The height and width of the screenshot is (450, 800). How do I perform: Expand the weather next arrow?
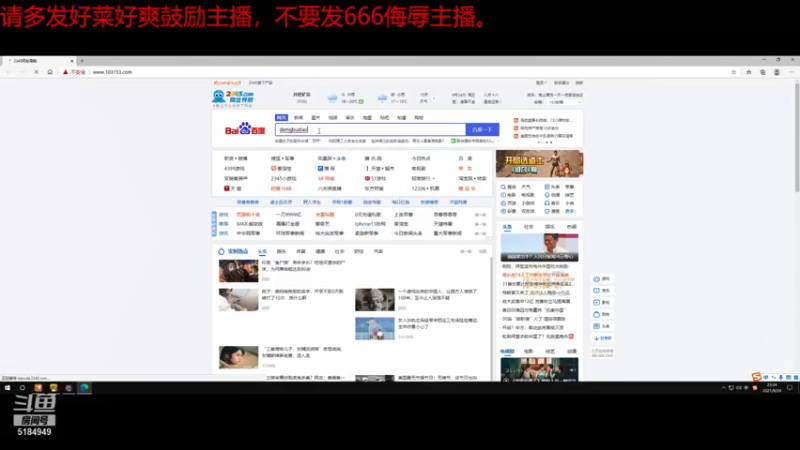tap(434, 98)
